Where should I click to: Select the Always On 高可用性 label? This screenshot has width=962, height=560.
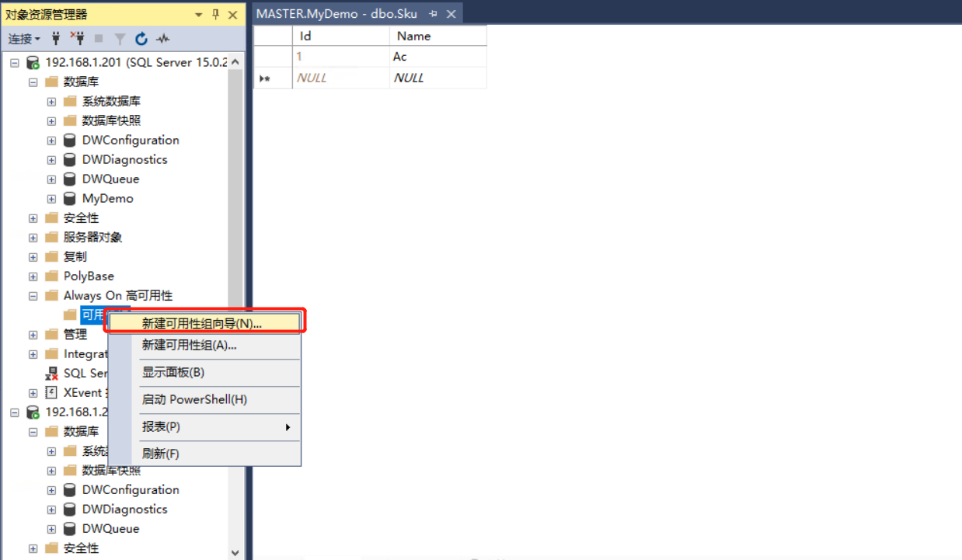point(118,295)
